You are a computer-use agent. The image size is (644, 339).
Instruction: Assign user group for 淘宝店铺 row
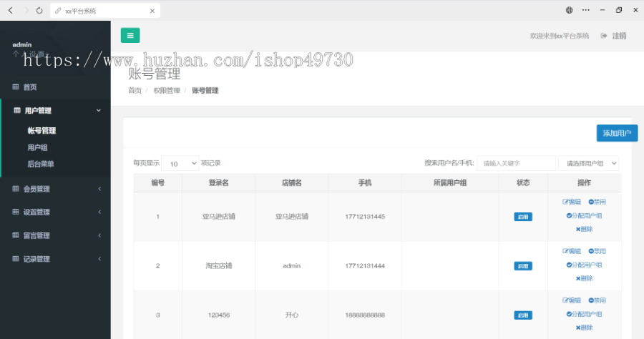[584, 265]
